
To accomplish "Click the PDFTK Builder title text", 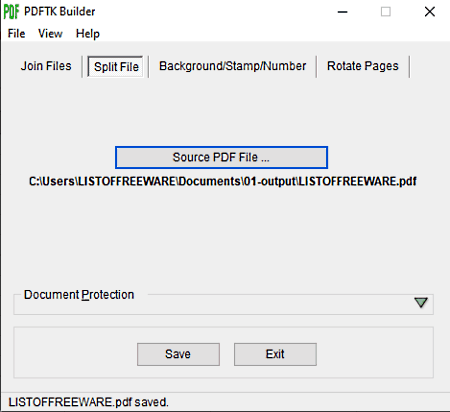I will (60, 12).
